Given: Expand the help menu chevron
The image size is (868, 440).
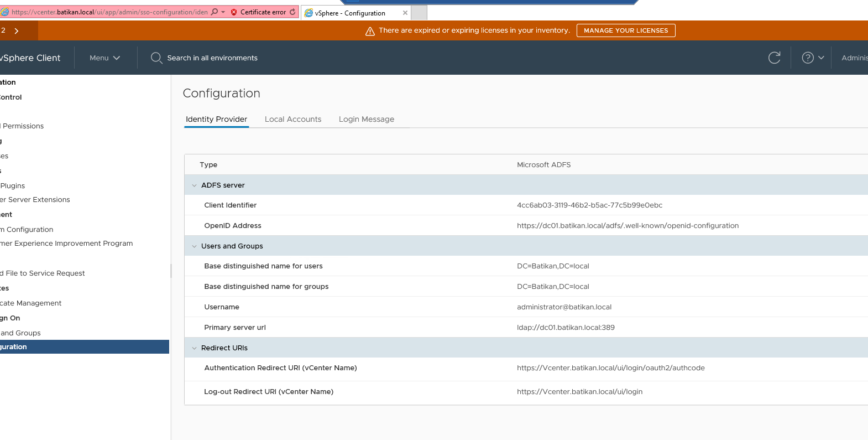Looking at the screenshot, I should click(x=821, y=58).
